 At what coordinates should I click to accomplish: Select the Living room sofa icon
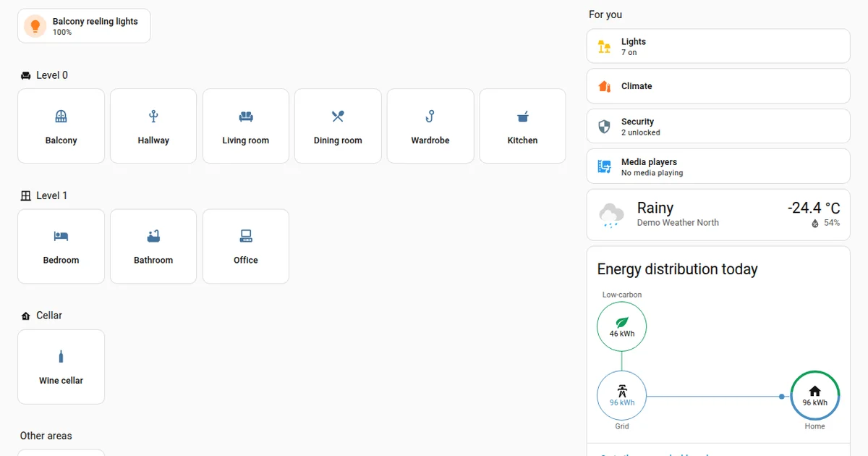tap(246, 116)
